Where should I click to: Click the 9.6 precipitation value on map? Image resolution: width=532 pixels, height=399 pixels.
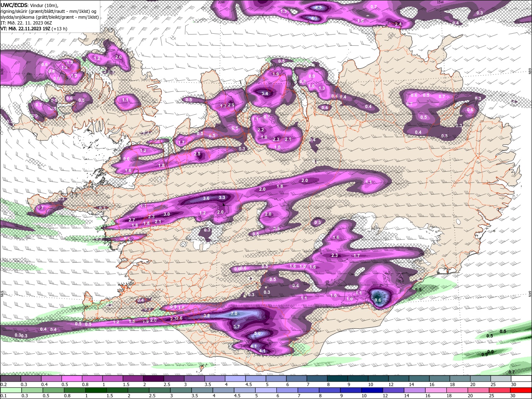tap(378, 300)
